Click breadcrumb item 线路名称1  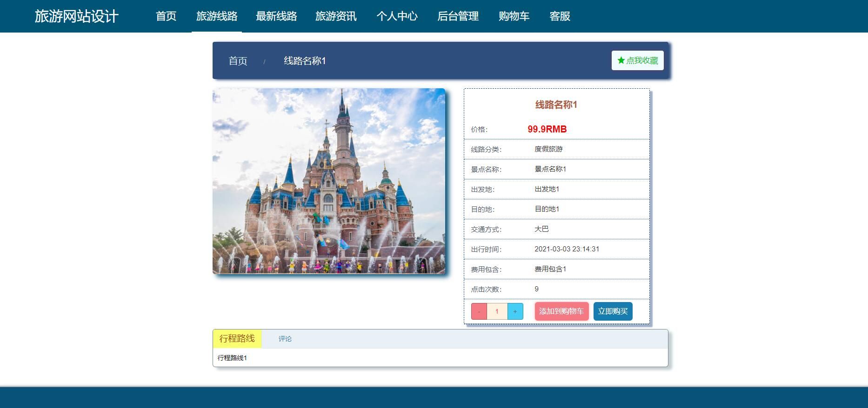pos(305,61)
